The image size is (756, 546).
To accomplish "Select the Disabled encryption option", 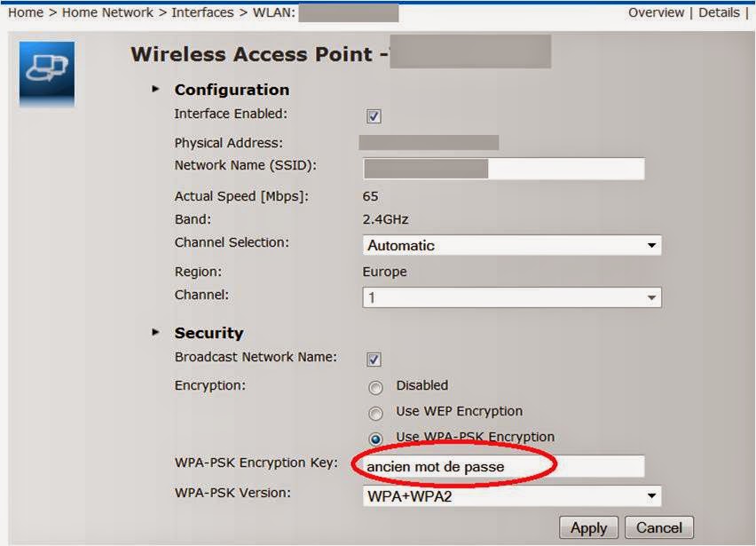I will pos(374,386).
